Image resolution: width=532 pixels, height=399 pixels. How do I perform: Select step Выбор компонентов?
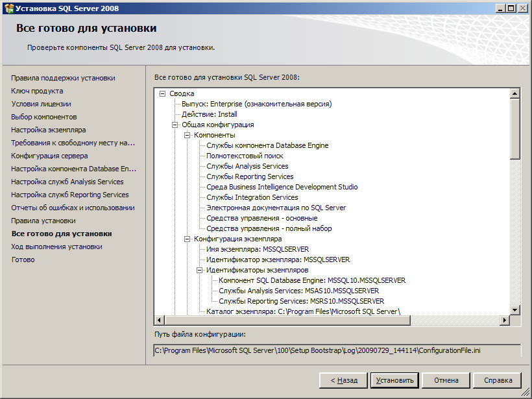point(43,117)
